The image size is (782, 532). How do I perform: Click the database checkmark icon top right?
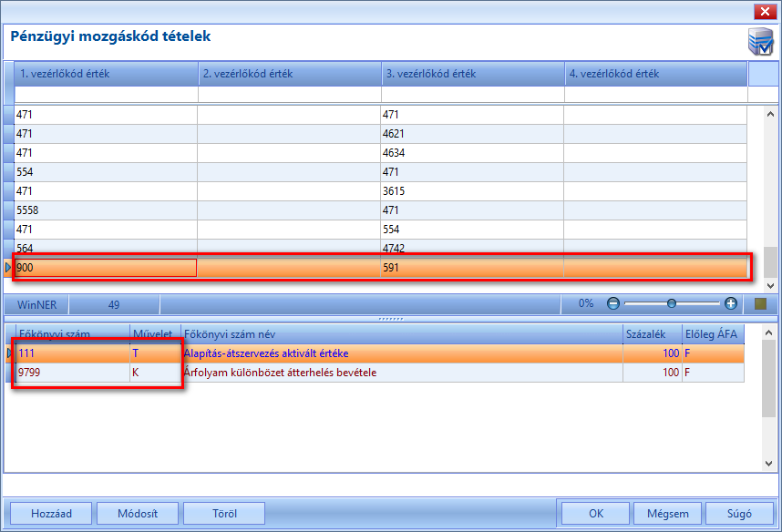tap(760, 41)
